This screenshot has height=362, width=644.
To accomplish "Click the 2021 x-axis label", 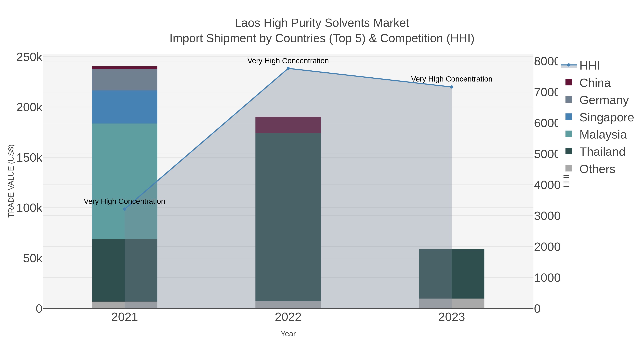I will pyautogui.click(x=125, y=317).
